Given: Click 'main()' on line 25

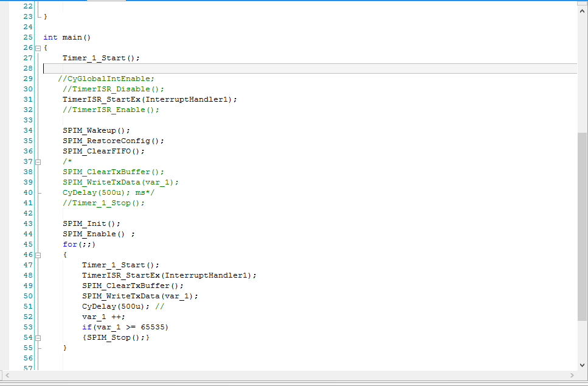Looking at the screenshot, I should click(77, 37).
